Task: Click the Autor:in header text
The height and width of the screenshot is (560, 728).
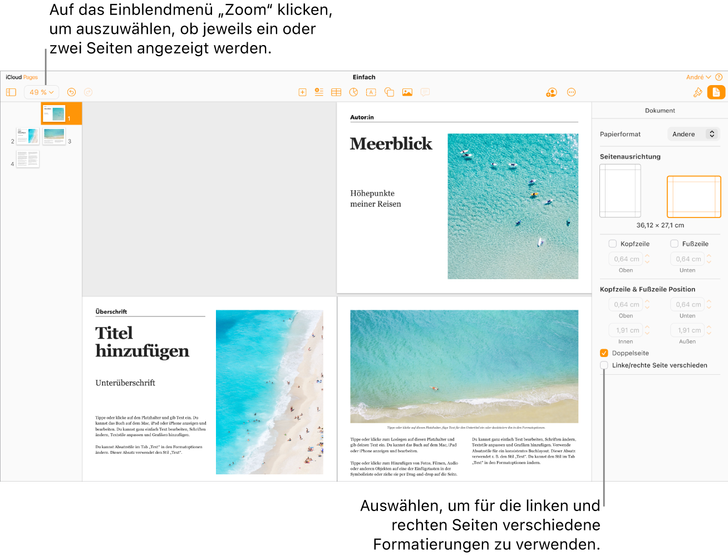Action: 362,117
